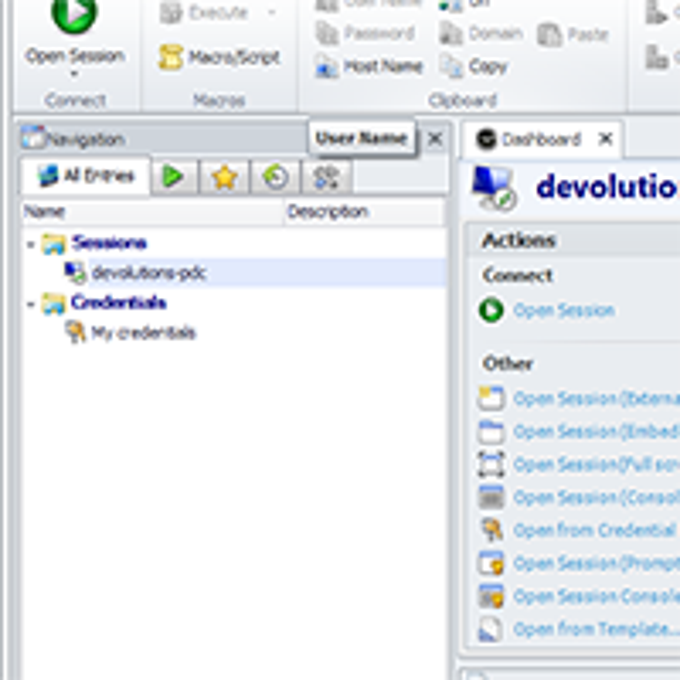Click Open Session (Full screen) link
This screenshot has width=680, height=680.
tap(596, 465)
